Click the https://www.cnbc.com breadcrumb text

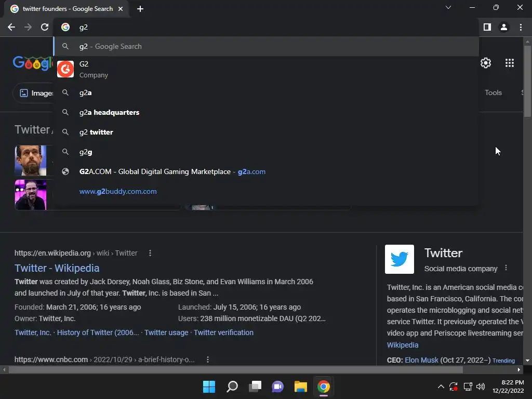[51, 360]
